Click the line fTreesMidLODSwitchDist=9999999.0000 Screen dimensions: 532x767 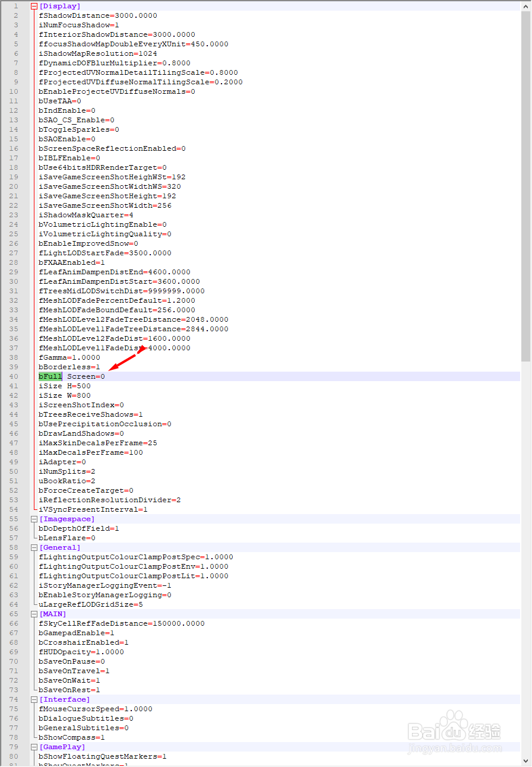(x=122, y=291)
